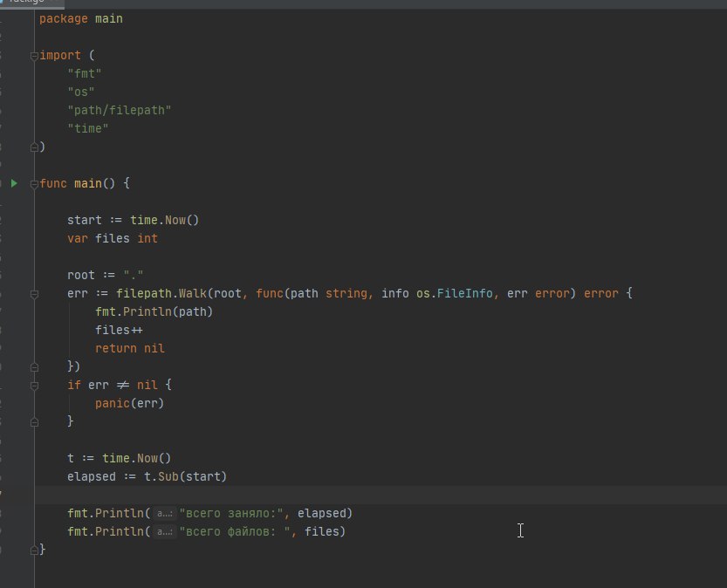The height and width of the screenshot is (588, 727).
Task: Click the 'return nil' statement
Action: click(130, 348)
